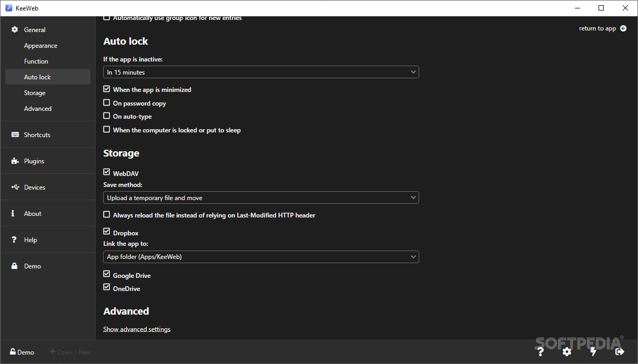Toggle 'When the app is minimized' checkbox
Screen dimensions: 638x364
(x=107, y=89)
